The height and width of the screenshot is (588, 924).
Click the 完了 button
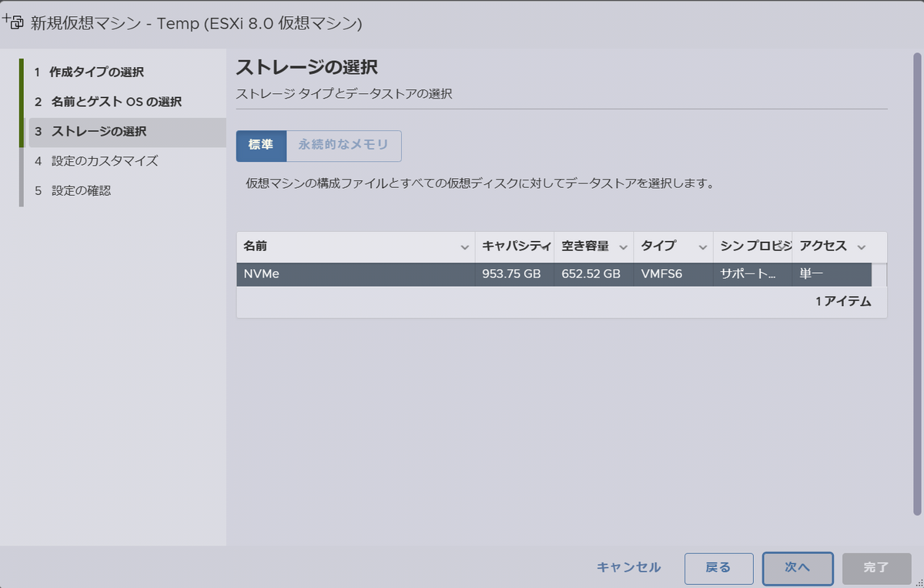click(x=876, y=568)
